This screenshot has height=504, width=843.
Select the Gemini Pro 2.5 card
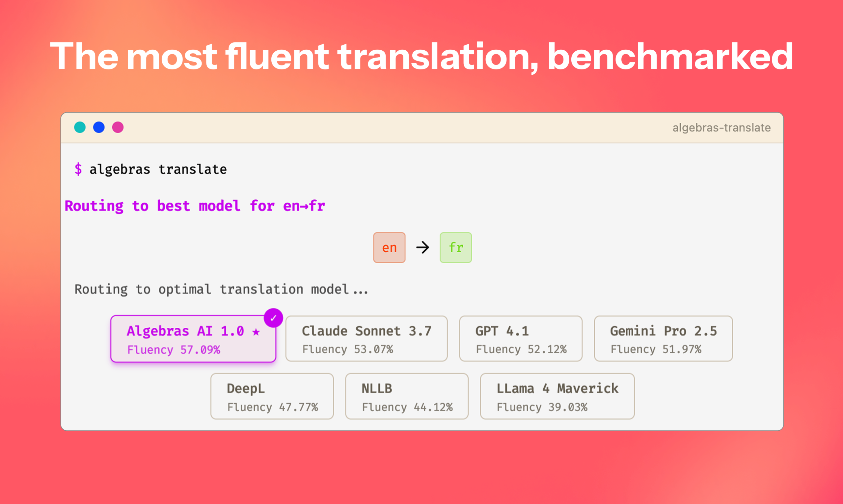click(x=663, y=339)
